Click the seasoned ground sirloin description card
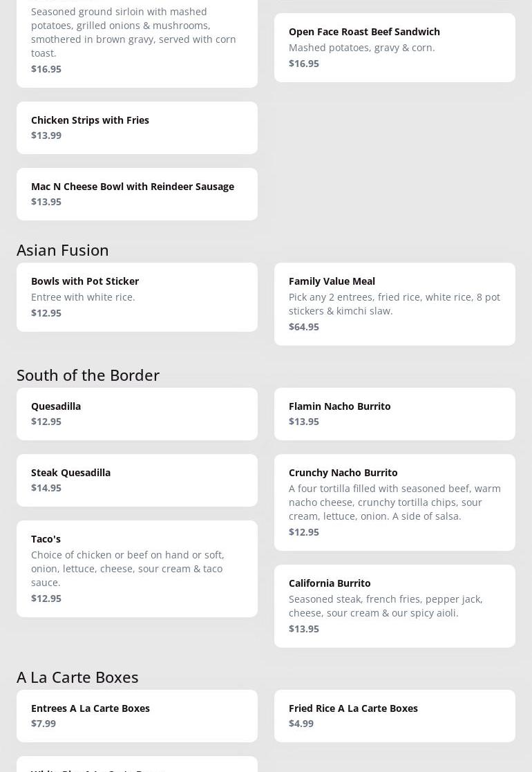532x772 pixels. (133, 32)
